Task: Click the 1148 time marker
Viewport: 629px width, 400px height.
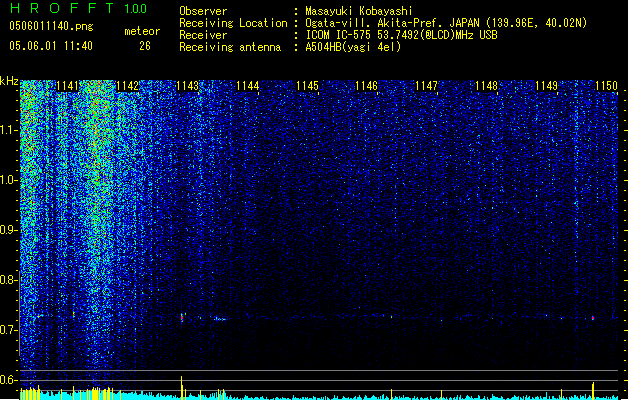Action: (x=486, y=86)
